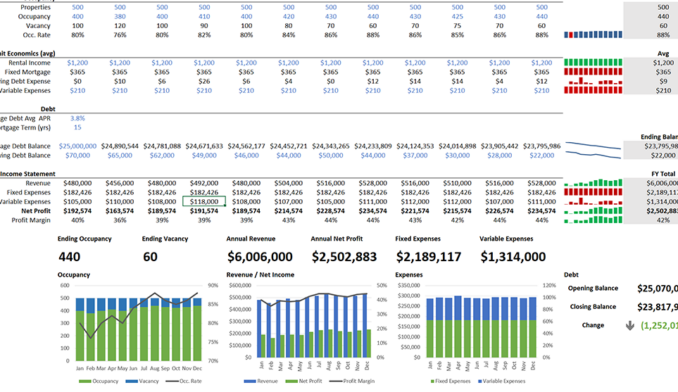Select the $163,574 Net Profit cell
Image resolution: width=678 pixels, height=392 pixels.
tap(120, 211)
